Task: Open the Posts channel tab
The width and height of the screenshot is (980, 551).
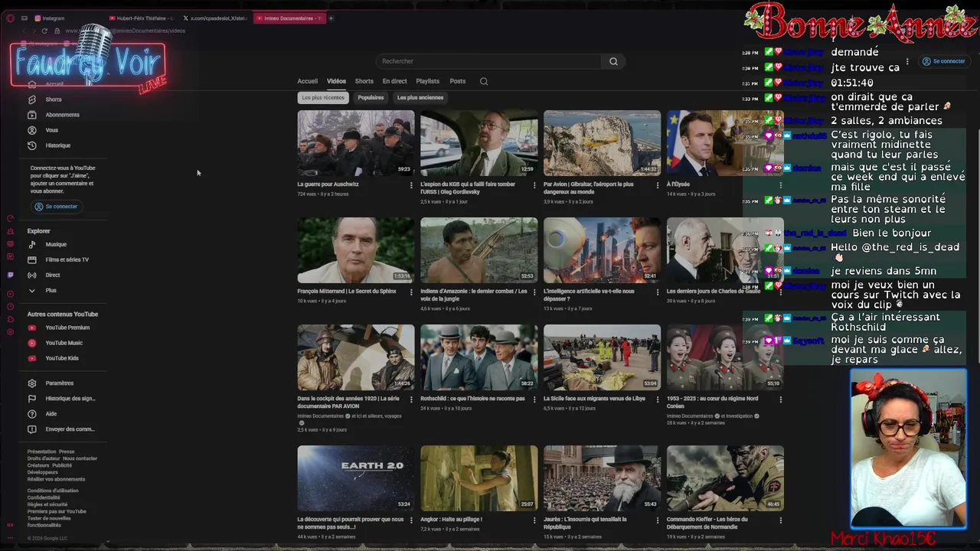Action: tap(458, 81)
